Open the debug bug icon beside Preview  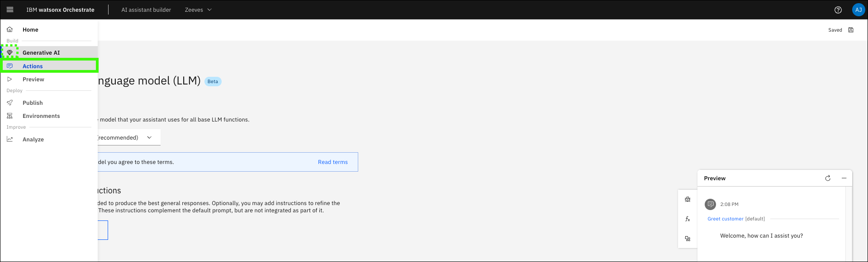(688, 199)
